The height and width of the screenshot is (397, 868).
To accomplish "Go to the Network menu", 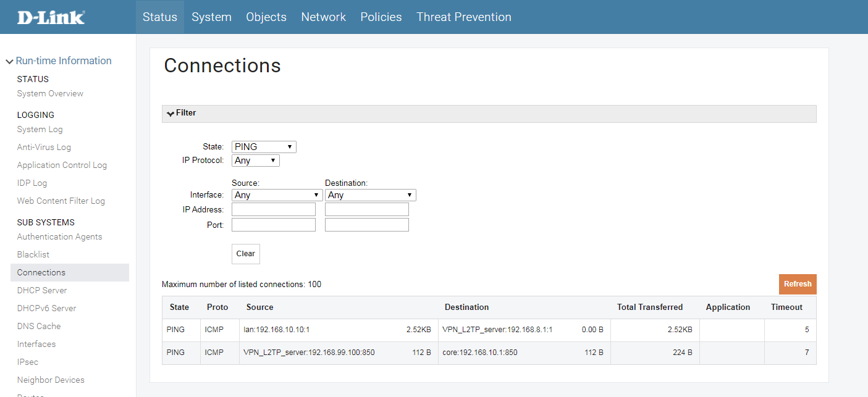I will coord(323,17).
